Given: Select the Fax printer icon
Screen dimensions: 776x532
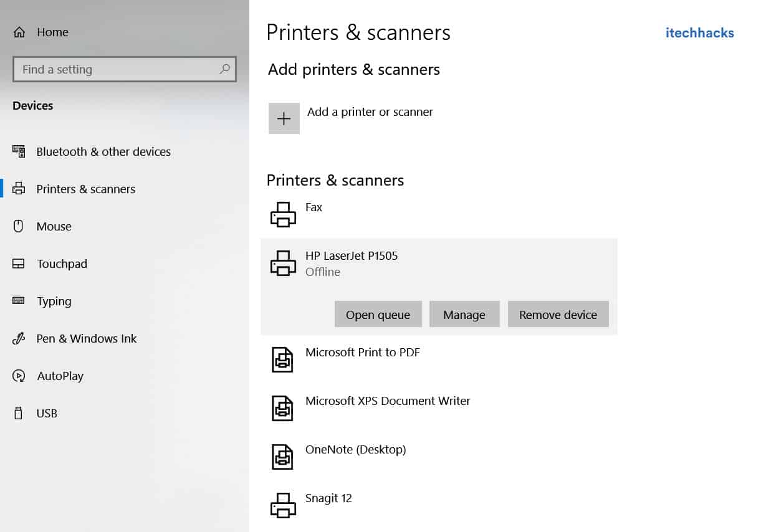Looking at the screenshot, I should (x=283, y=214).
